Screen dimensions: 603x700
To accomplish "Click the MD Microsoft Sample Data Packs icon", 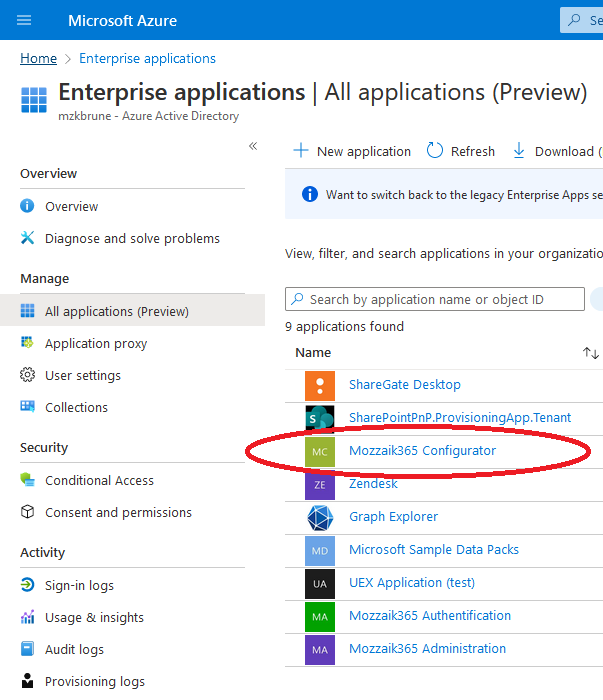I will tap(320, 551).
